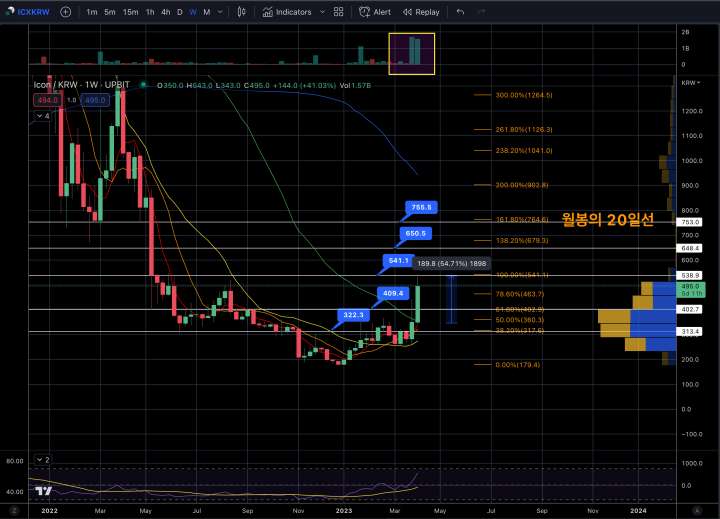Click the Vol 1.57B value in legend
Image resolution: width=720 pixels, height=519 pixels.
pyautogui.click(x=355, y=85)
